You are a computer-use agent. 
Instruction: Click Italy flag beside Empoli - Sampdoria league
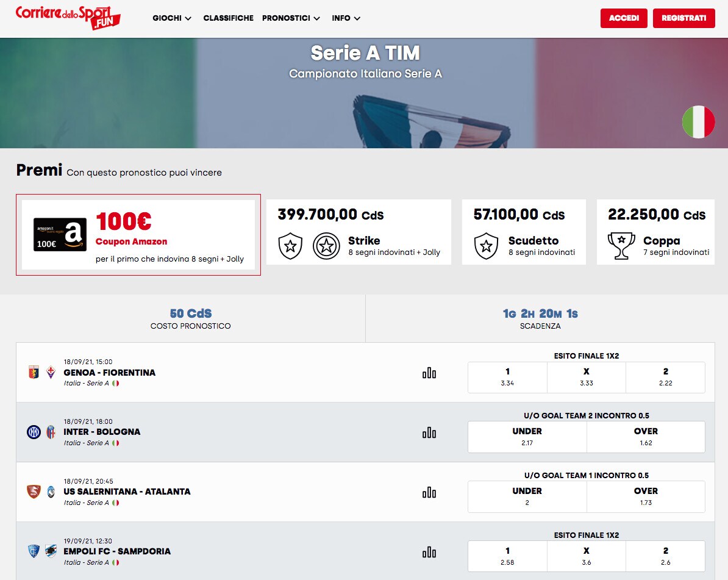click(116, 562)
